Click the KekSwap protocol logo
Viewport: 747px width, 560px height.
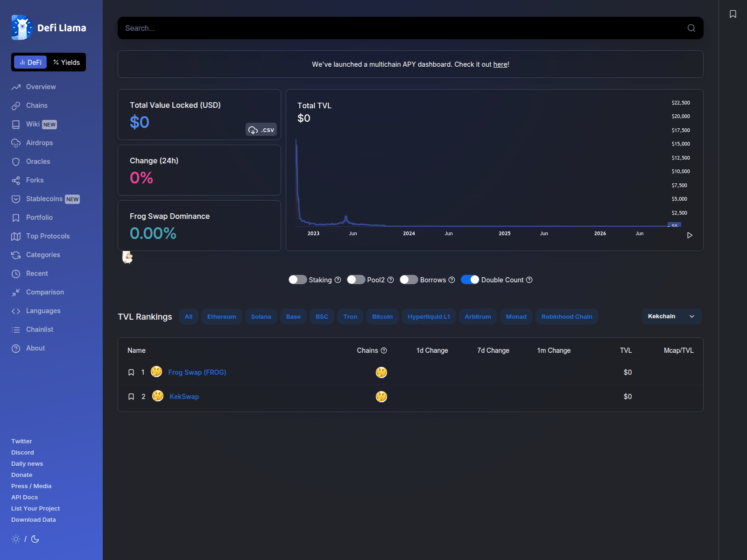[158, 396]
